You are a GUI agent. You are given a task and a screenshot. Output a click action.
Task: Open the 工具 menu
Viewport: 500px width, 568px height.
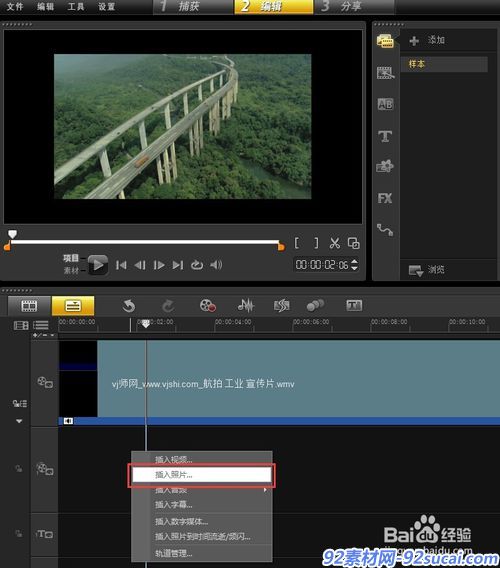[x=76, y=6]
